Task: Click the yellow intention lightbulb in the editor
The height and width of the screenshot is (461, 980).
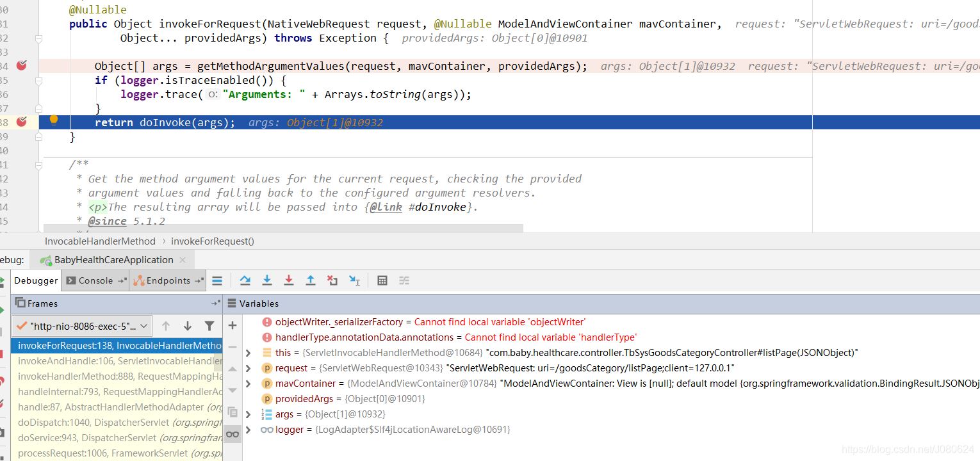Action: click(x=54, y=120)
